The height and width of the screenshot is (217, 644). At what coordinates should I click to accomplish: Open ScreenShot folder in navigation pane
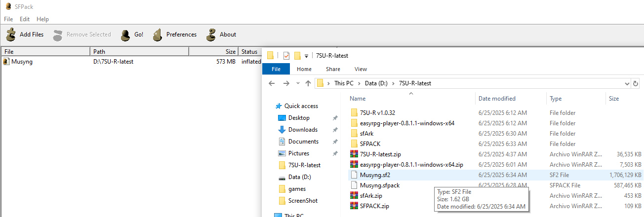(303, 201)
